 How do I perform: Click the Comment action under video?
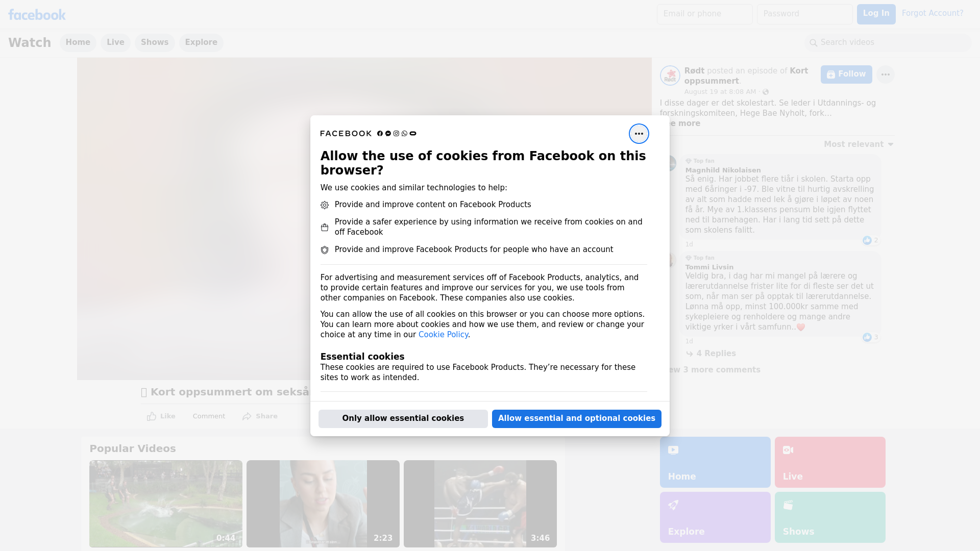pyautogui.click(x=209, y=416)
